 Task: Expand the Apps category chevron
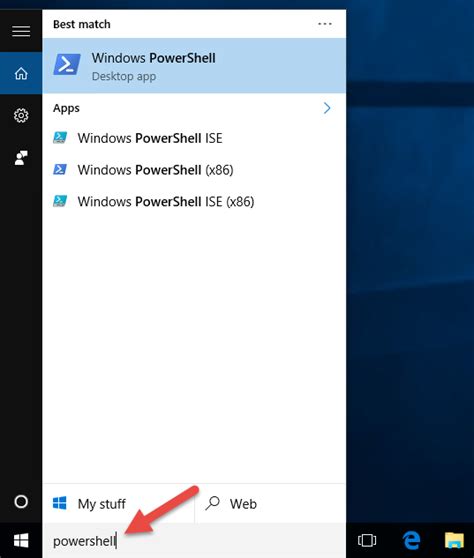[327, 108]
